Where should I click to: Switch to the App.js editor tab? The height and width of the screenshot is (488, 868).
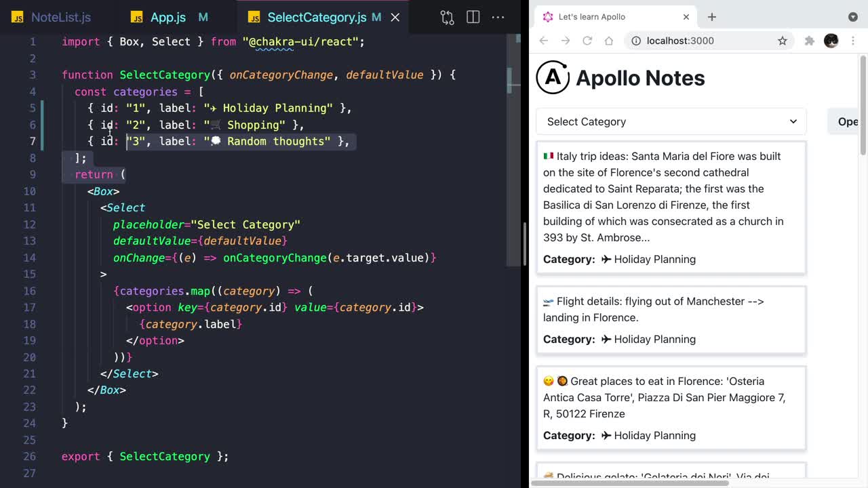point(167,17)
